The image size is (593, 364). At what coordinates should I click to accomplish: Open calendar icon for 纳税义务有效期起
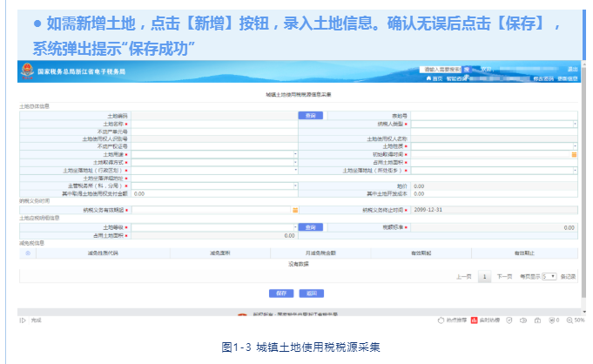[x=295, y=210]
